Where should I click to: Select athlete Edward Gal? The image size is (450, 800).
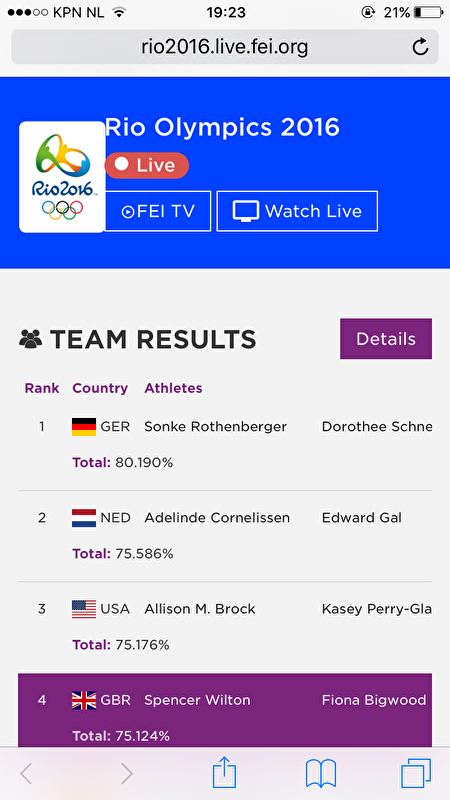pyautogui.click(x=361, y=518)
